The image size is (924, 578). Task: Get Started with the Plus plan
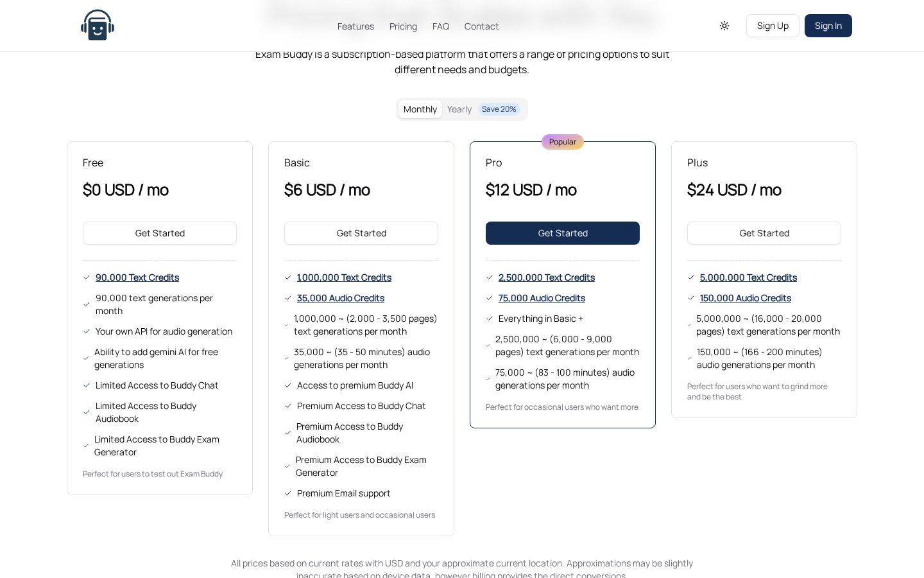click(x=764, y=233)
